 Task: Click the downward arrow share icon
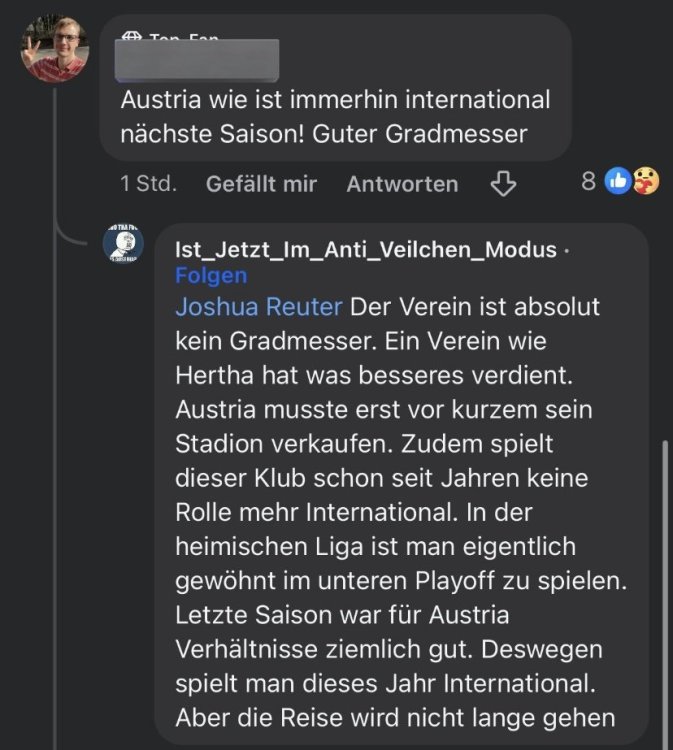503,183
